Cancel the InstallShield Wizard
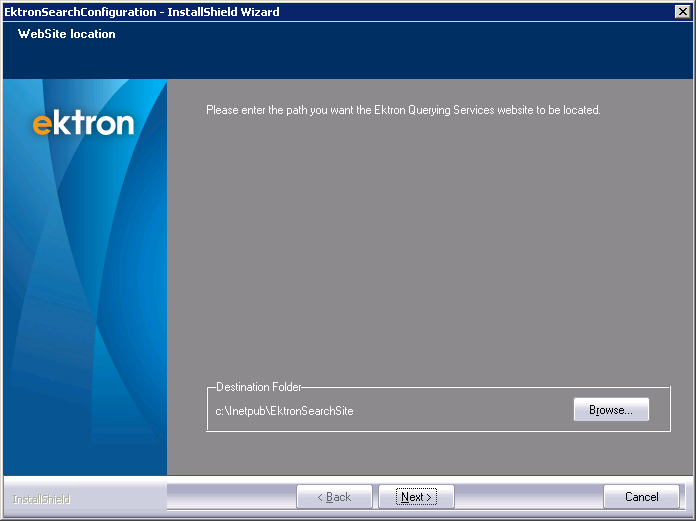The height and width of the screenshot is (521, 696). coord(641,497)
